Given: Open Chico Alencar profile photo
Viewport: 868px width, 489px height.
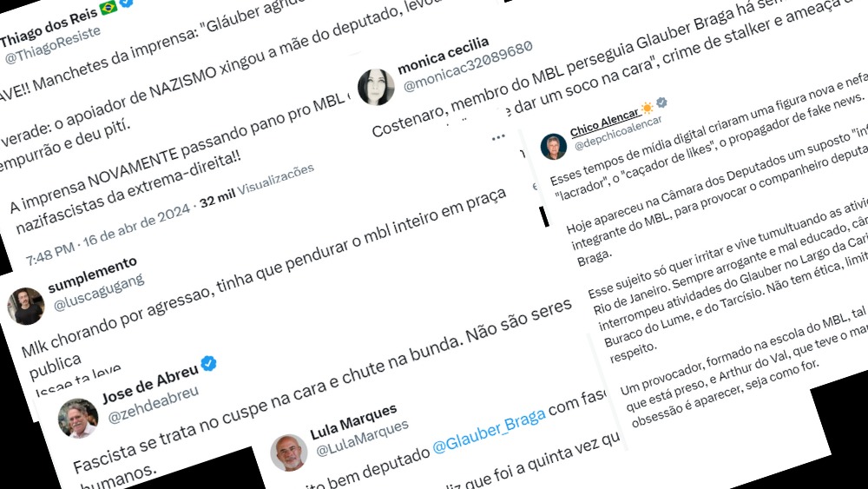Looking at the screenshot, I should [554, 146].
